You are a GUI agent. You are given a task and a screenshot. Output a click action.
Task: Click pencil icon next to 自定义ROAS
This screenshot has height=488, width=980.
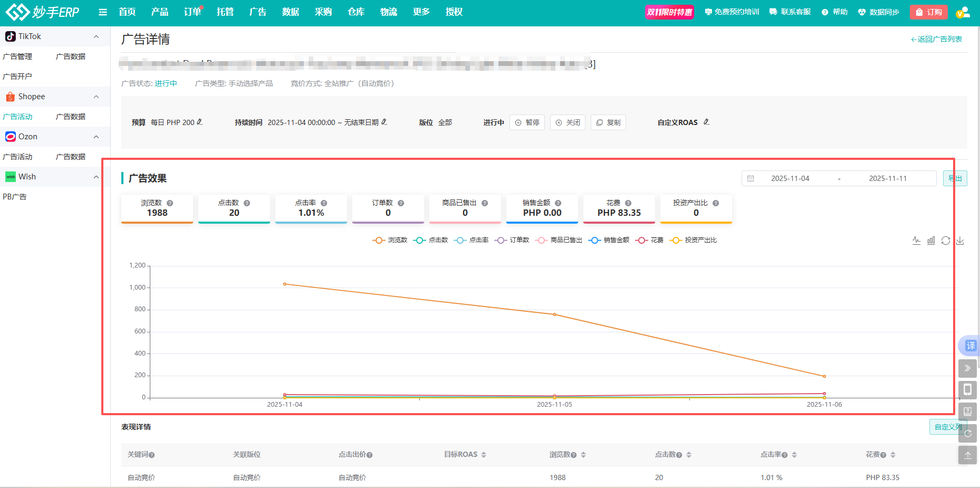(x=706, y=122)
